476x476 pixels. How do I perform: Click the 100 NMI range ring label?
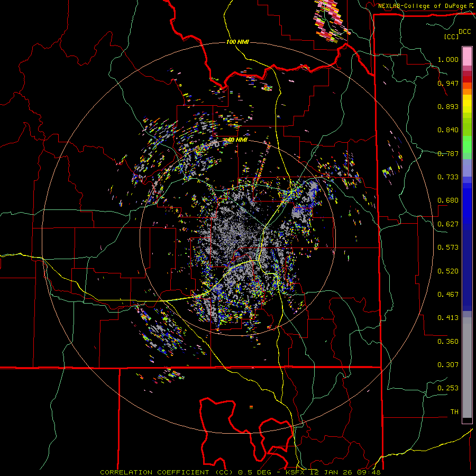pos(237,42)
